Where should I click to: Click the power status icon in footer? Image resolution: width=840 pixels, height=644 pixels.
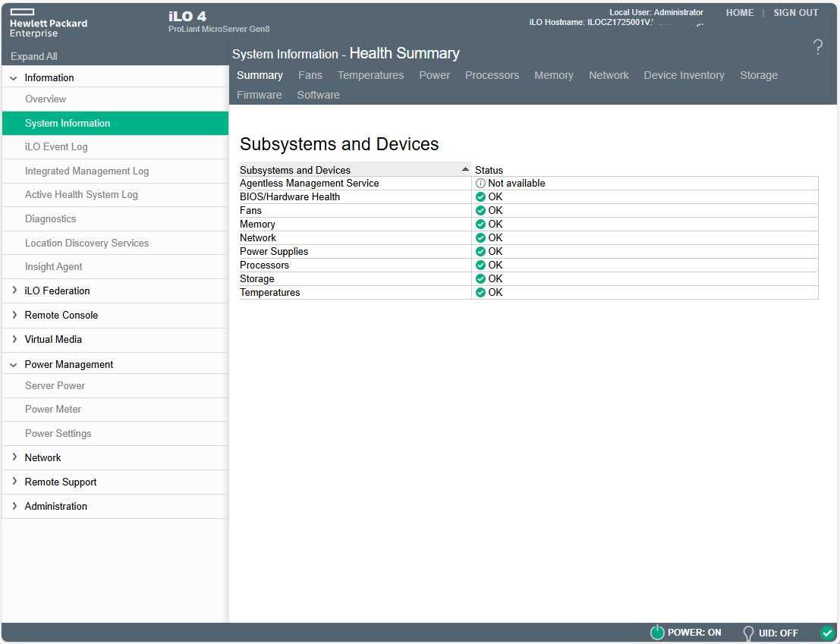coord(657,632)
